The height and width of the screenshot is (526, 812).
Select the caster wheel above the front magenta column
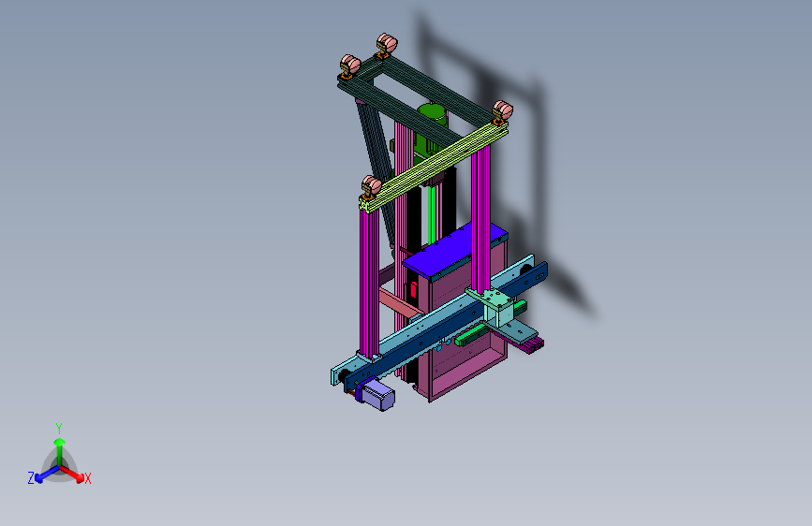click(x=371, y=187)
